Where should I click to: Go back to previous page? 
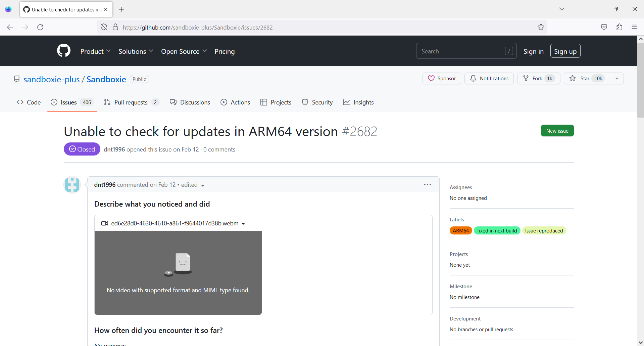[10, 27]
